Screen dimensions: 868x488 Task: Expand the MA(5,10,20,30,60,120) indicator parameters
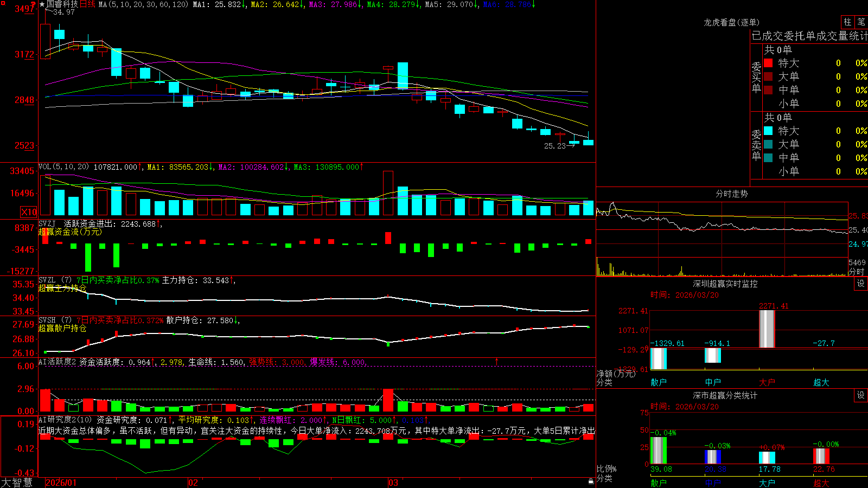[143, 4]
